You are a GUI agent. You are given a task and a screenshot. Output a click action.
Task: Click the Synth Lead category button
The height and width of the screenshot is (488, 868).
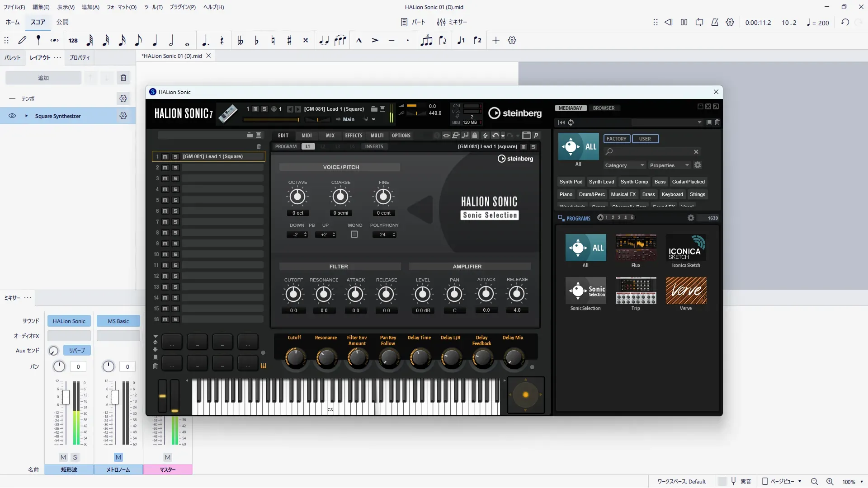tap(601, 182)
